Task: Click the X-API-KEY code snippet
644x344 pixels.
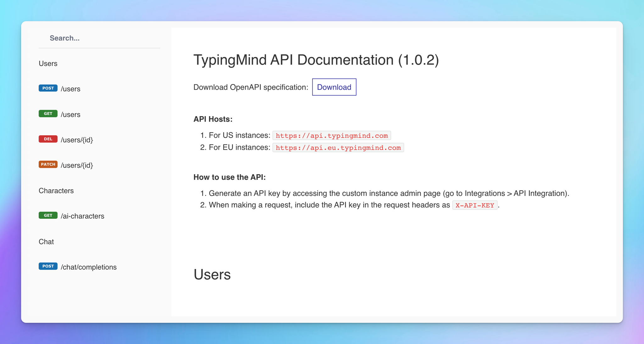Action: click(x=475, y=205)
